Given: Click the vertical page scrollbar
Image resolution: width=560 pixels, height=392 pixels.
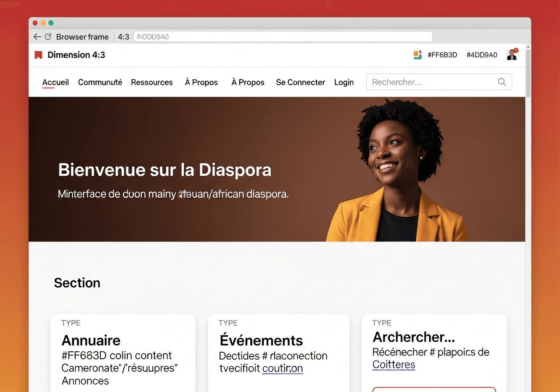Looking at the screenshot, I should click(x=528, y=70).
